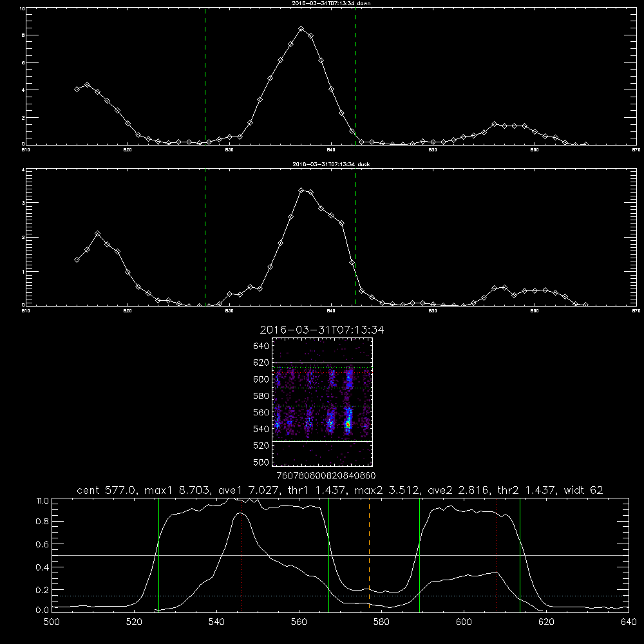
Task: Click the spectral image thumbnail in the center
Action: [322, 402]
